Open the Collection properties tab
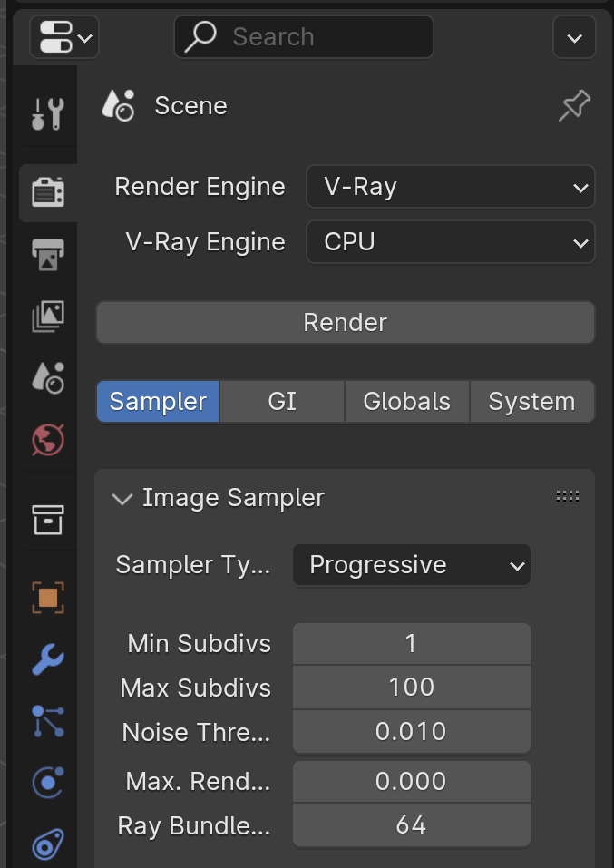Viewport: 614px width, 868px height. pyautogui.click(x=48, y=520)
